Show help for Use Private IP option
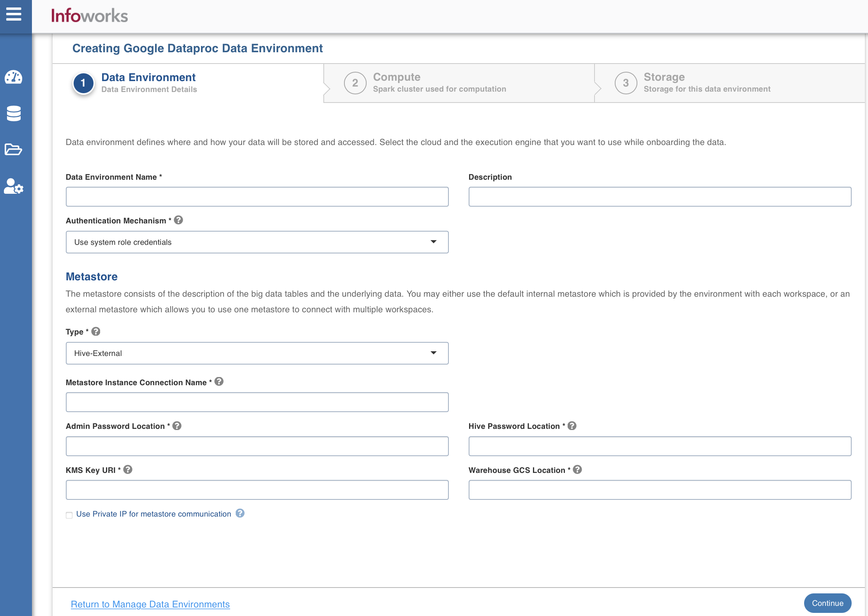 240,513
